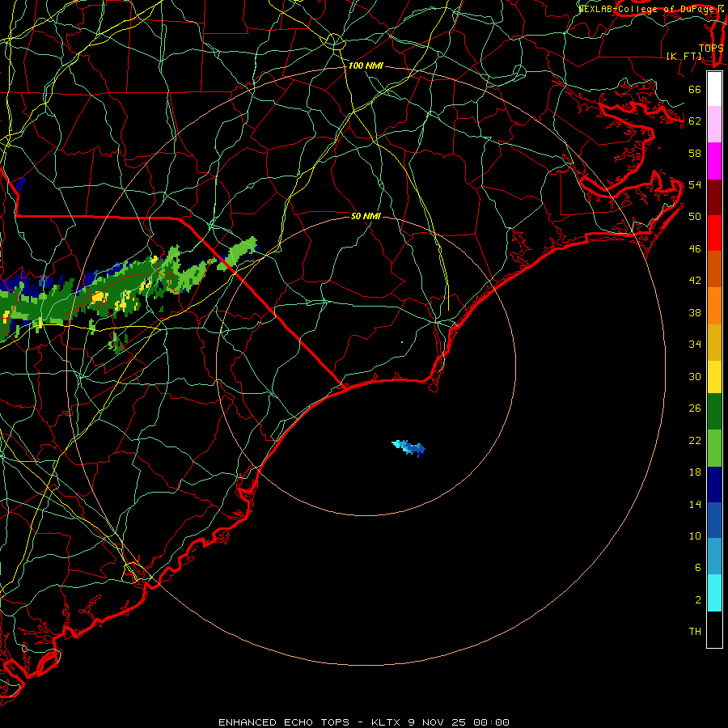
Task: Select the bright red legend swatch
Action: coord(714,233)
